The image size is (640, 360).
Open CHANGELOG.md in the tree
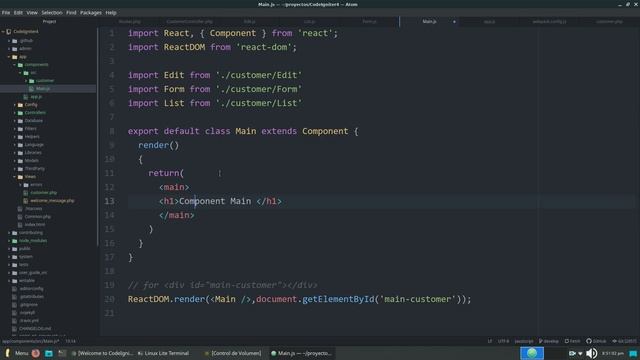(35, 329)
